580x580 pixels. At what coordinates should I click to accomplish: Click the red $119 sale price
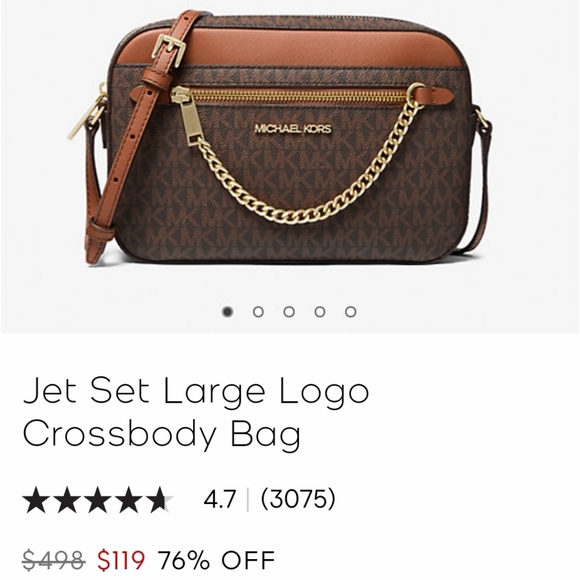pos(121,560)
